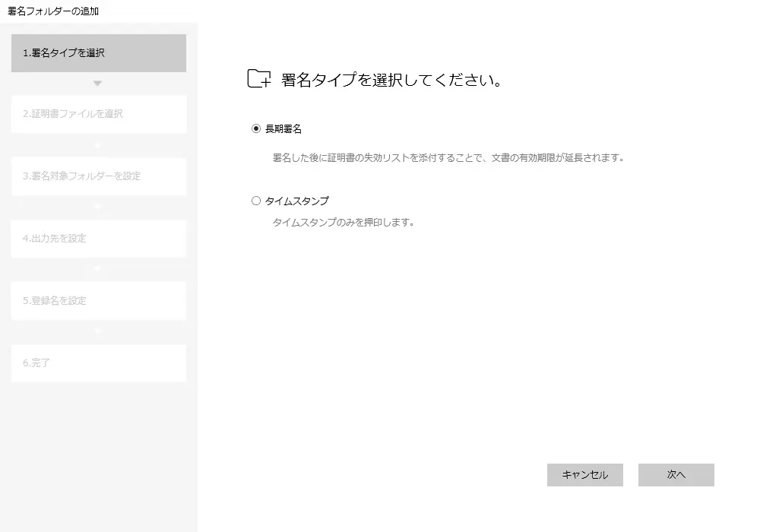Go to step 2.証明書ファイルを選択

(99, 114)
